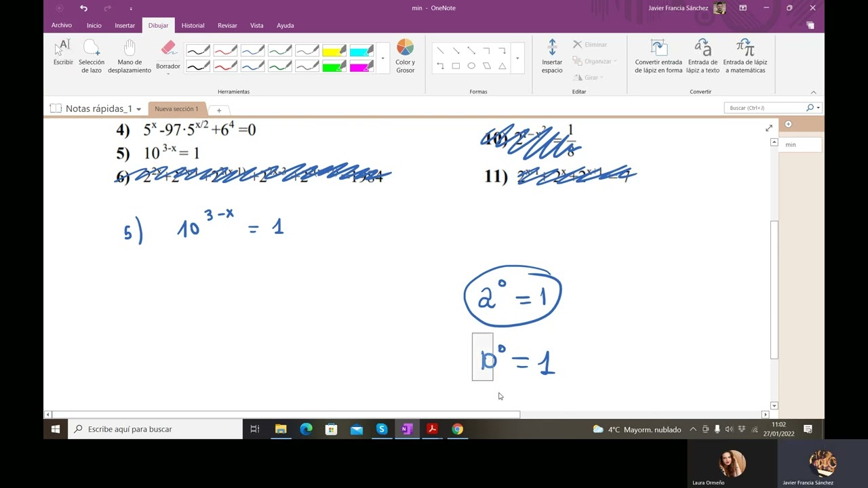Select the 'min' page in list
The image size is (868, 488).
point(801,144)
